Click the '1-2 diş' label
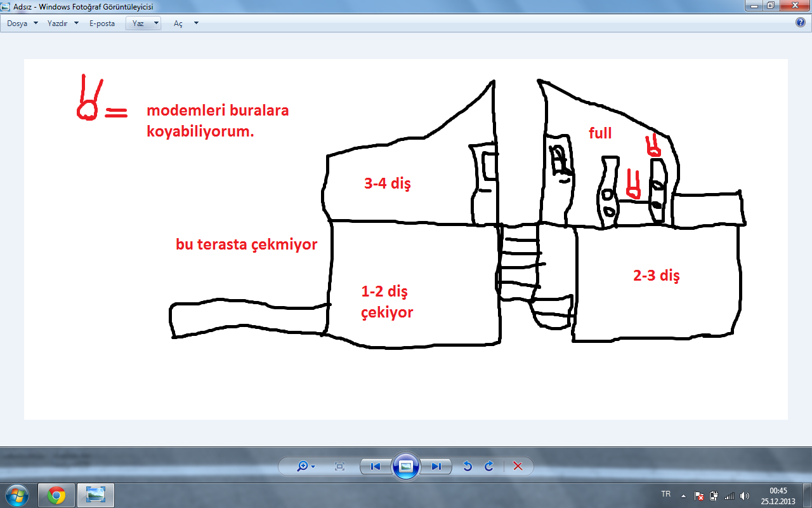Viewport: 812px width, 508px height. [384, 292]
